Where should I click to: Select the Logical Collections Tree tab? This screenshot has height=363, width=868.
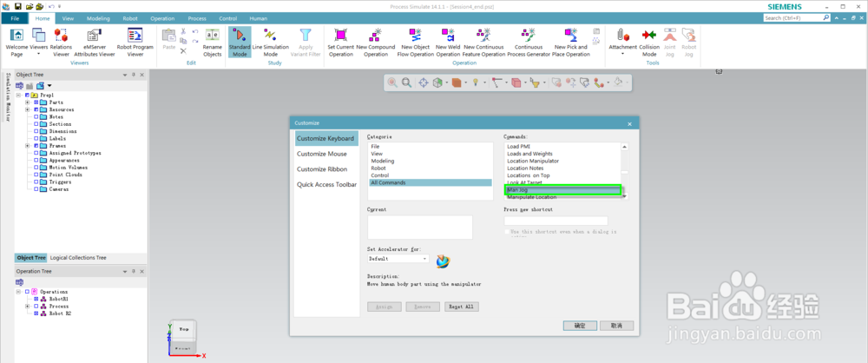pos(78,258)
